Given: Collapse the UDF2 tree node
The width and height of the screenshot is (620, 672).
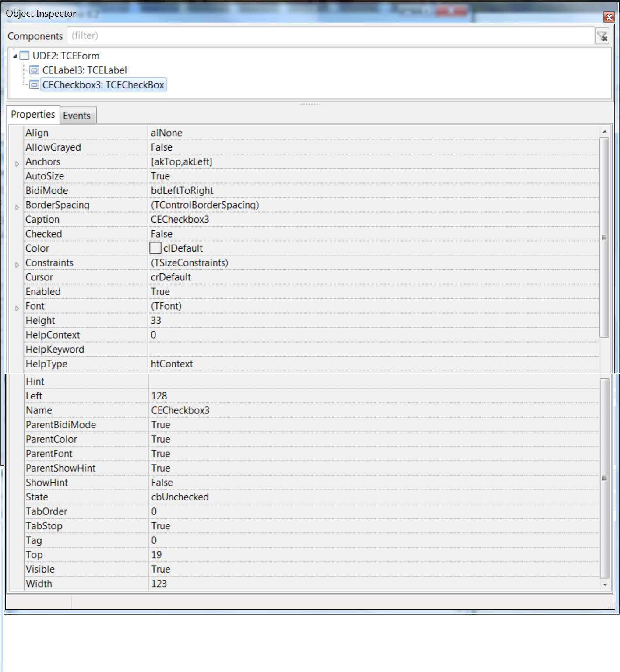Looking at the screenshot, I should pyautogui.click(x=14, y=56).
